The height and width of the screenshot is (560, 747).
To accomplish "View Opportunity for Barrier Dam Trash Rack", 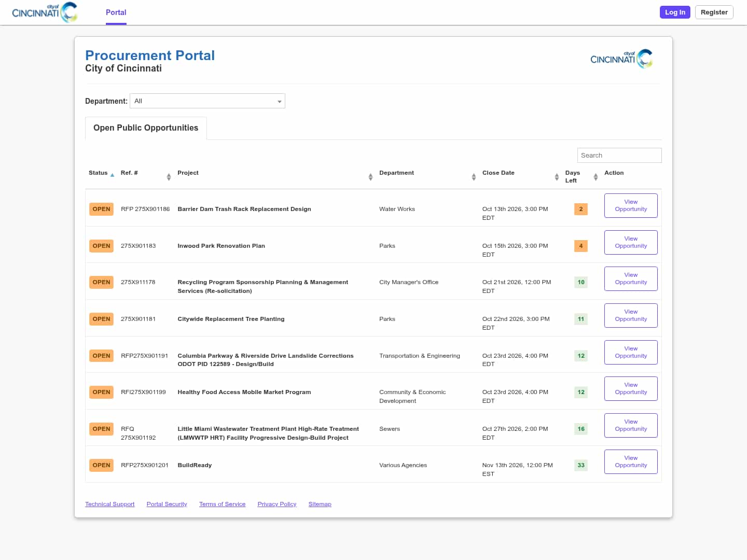I will click(x=631, y=205).
